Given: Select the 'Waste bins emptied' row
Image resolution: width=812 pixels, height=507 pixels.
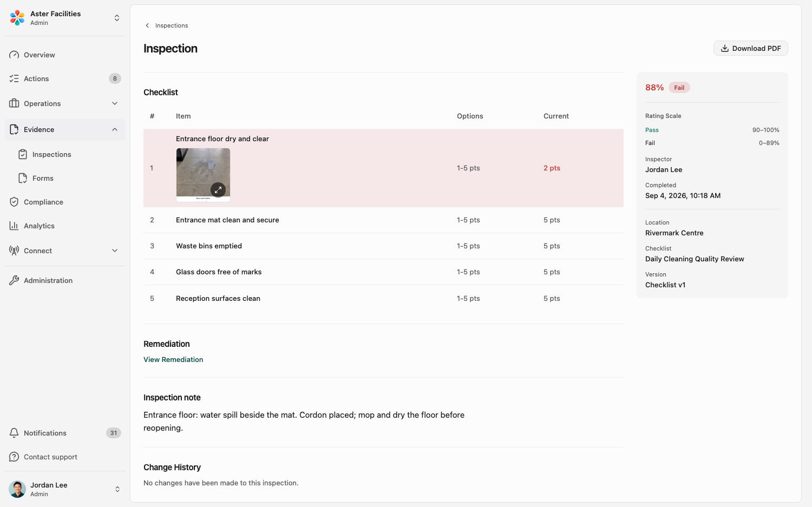Looking at the screenshot, I should [x=383, y=246].
